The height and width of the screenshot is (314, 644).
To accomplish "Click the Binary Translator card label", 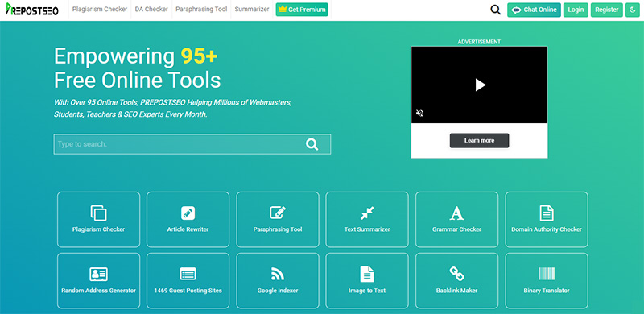I will [x=547, y=291].
